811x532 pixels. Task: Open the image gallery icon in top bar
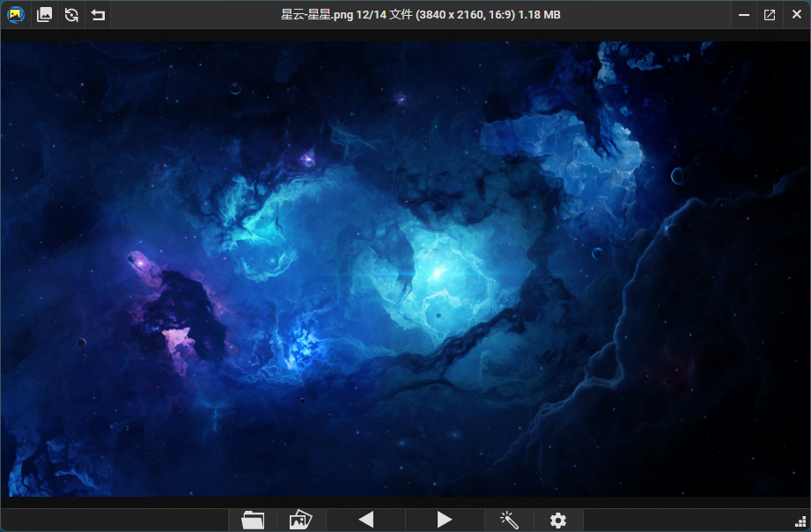click(x=44, y=15)
